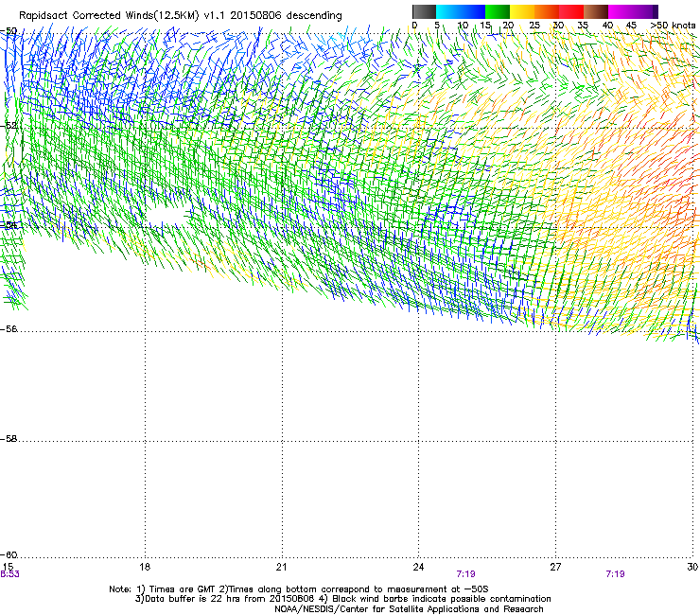Click the -52 latitude axis label
700x615 pixels.
(x=9, y=126)
